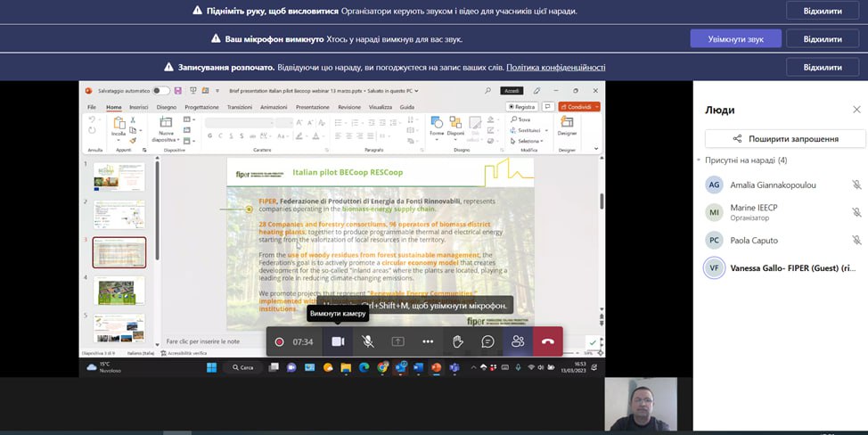Image resolution: width=868 pixels, height=435 pixels.
Task: Open the Transizioni ribbon tab
Action: tap(239, 107)
